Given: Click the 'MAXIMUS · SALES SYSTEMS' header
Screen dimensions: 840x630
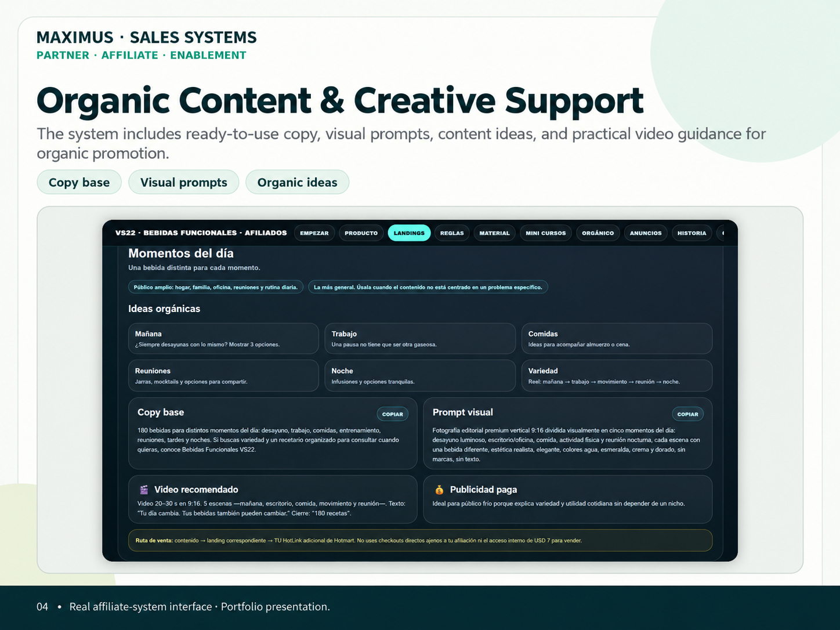Looking at the screenshot, I should (147, 37).
